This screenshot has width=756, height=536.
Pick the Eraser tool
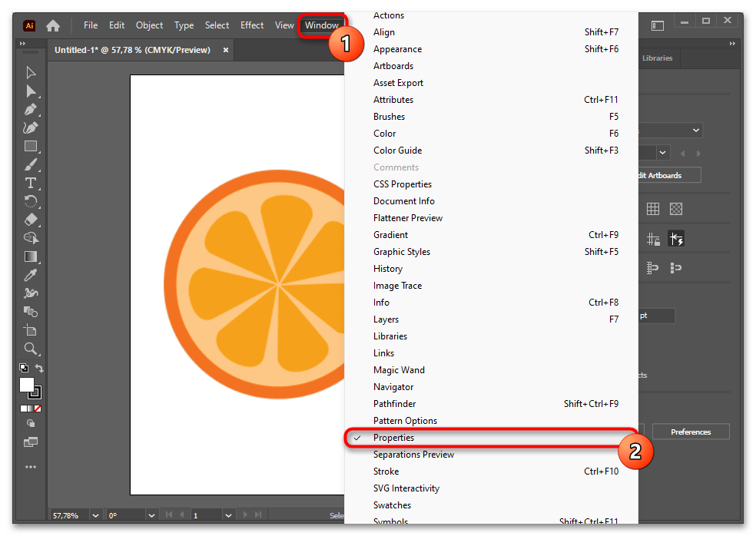pyautogui.click(x=31, y=220)
